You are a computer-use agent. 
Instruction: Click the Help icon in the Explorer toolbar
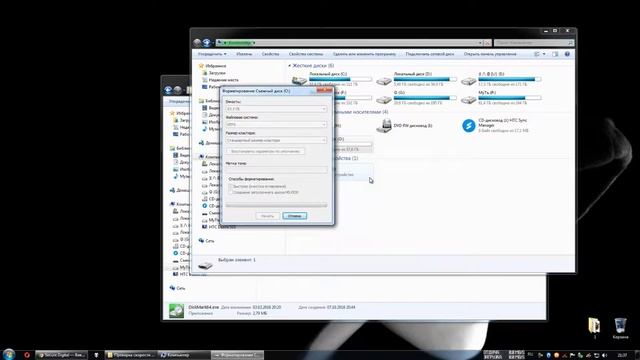point(567,54)
